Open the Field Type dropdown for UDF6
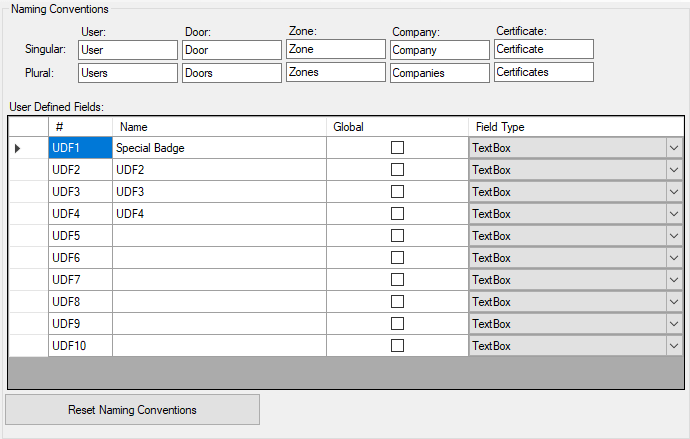Viewport: 690px width, 439px height. tap(674, 258)
